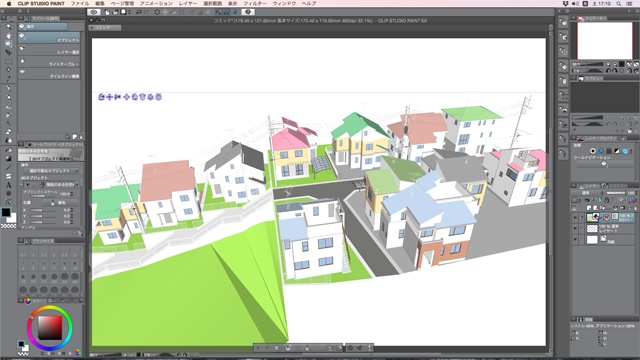
Task: Click the volume icon in menu bar
Action: (x=575, y=3)
